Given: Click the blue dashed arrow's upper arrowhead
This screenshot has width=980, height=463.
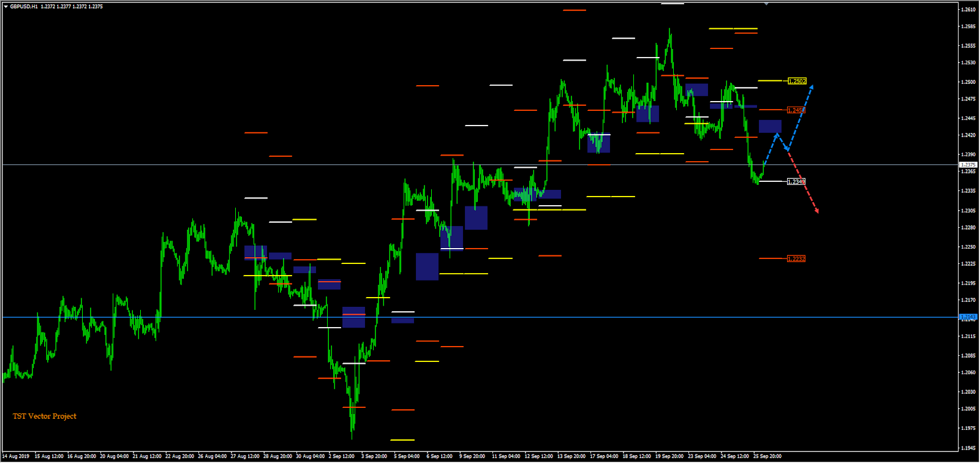Looking at the screenshot, I should [x=811, y=88].
